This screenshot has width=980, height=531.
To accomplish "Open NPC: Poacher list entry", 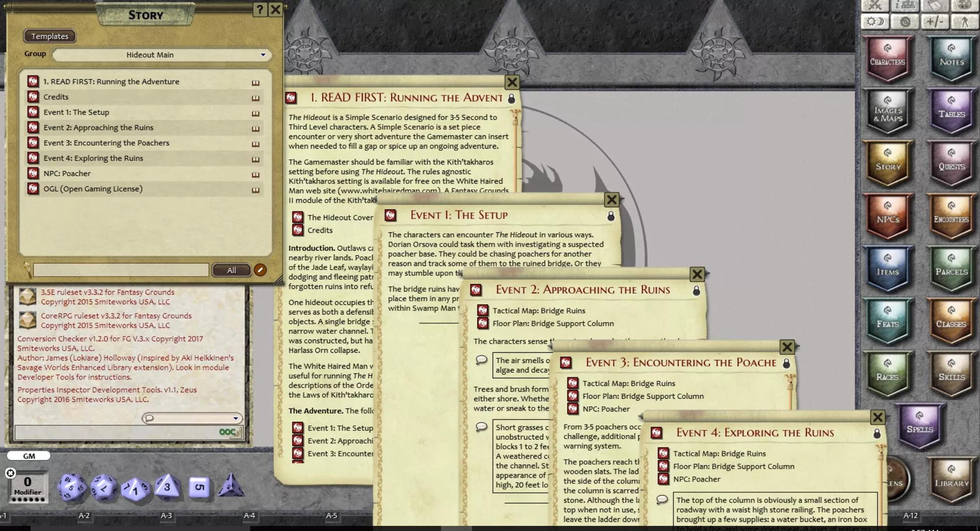I will [x=67, y=174].
